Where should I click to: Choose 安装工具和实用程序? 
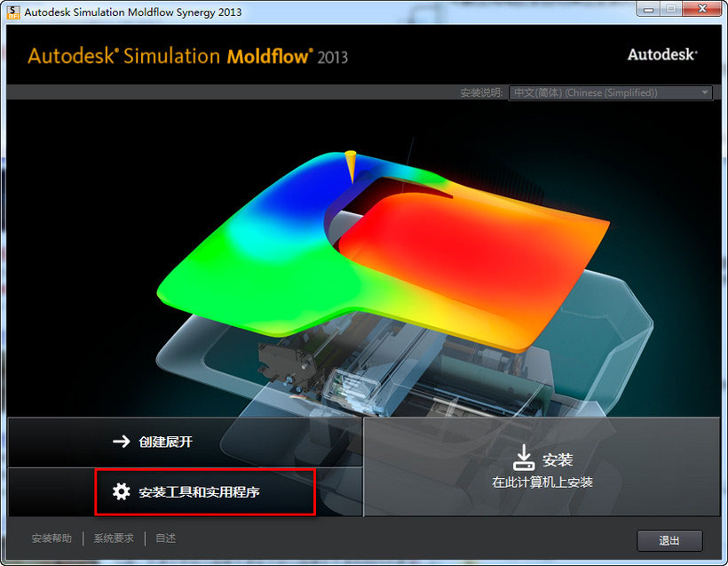tap(185, 492)
